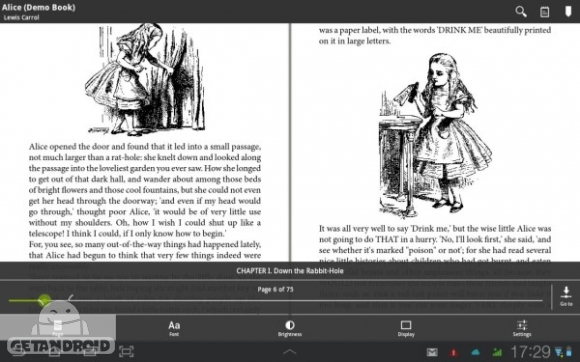Tap the line 'was a paper label, with the words'
580x362 pixels.
click(x=435, y=30)
